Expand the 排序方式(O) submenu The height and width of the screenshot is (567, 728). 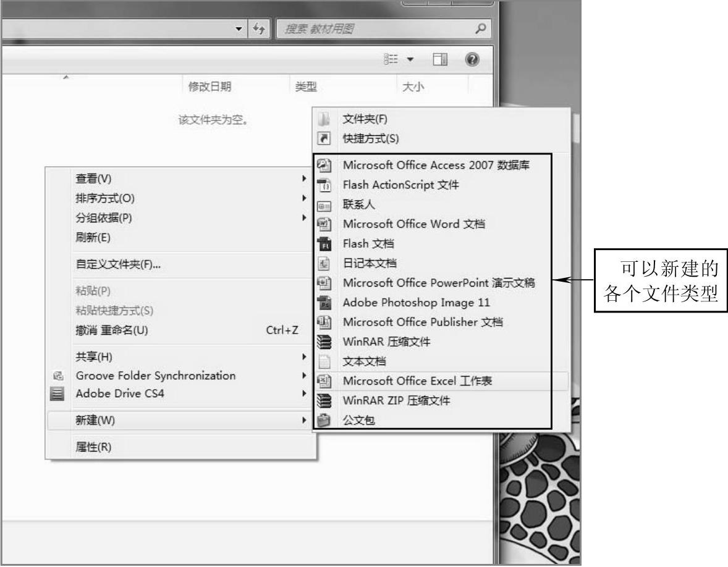(304, 198)
